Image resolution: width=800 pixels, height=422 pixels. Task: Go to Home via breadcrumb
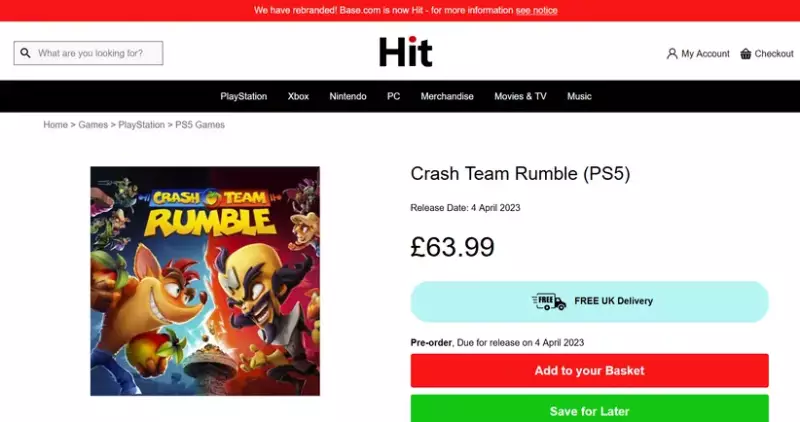[55, 125]
